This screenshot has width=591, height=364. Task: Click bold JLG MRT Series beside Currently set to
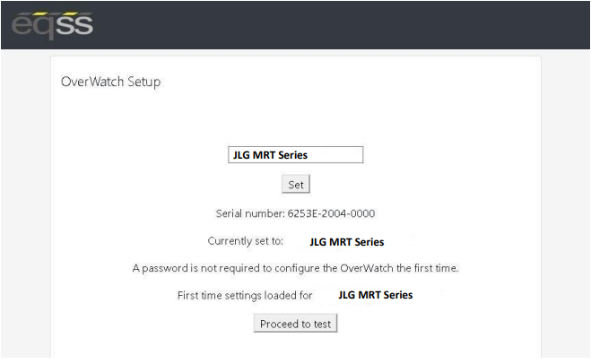click(x=347, y=242)
